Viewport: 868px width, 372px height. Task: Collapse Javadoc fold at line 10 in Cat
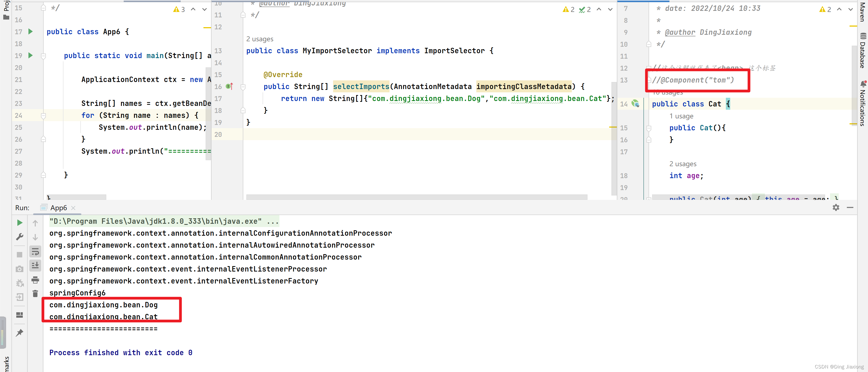[x=649, y=44]
